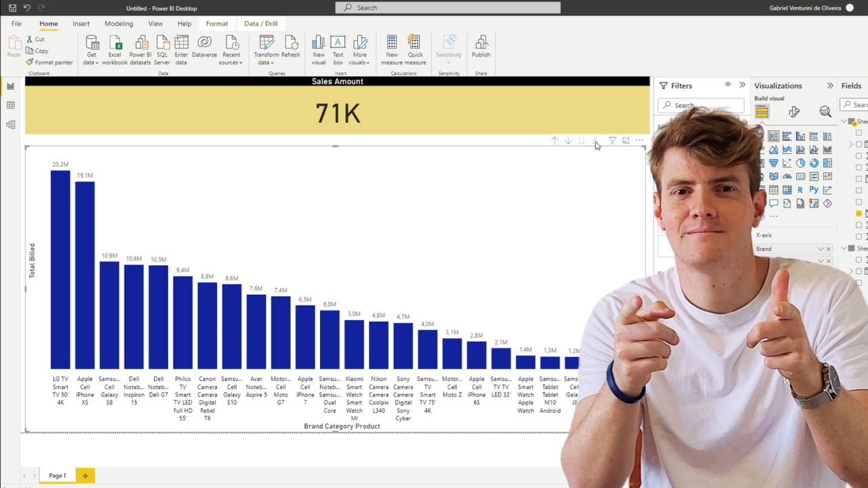
Task: Toggle Filters pane eye visibility icon
Action: point(728,85)
